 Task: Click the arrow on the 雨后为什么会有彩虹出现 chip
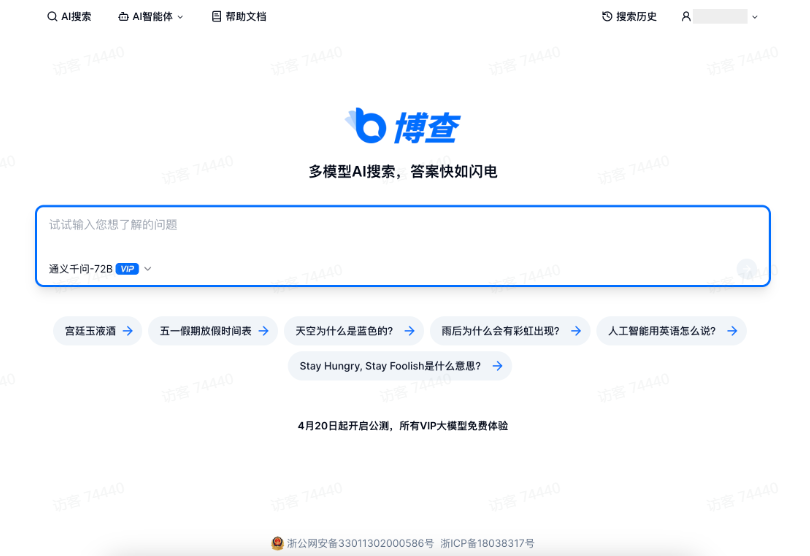coord(576,331)
